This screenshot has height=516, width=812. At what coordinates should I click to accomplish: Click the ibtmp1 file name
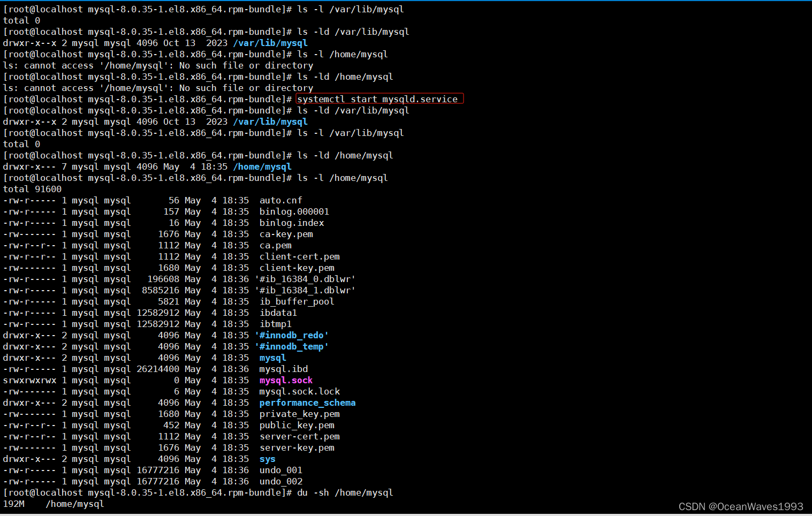click(x=276, y=324)
